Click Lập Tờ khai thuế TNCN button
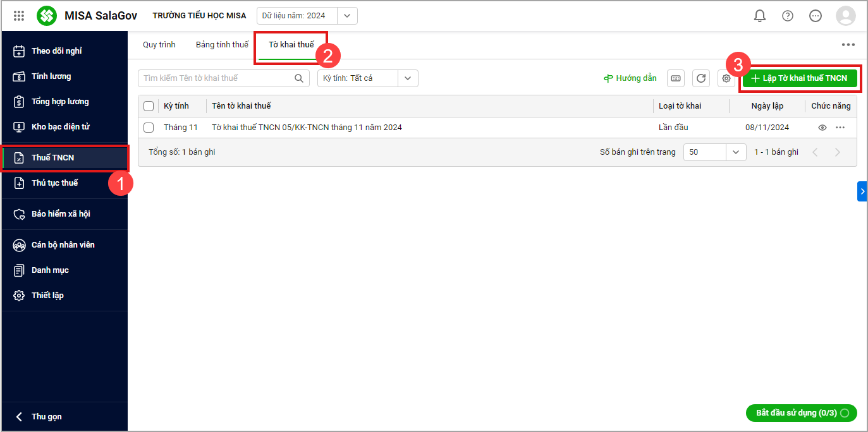 tap(799, 78)
